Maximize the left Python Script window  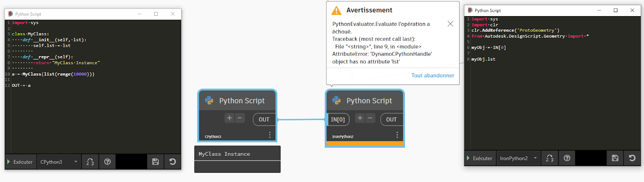click(x=156, y=14)
